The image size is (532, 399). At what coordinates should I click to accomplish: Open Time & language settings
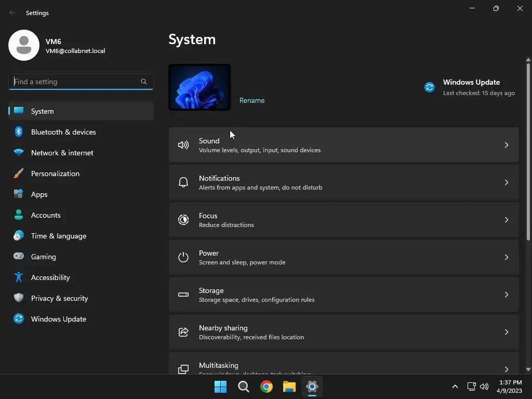pos(81,236)
